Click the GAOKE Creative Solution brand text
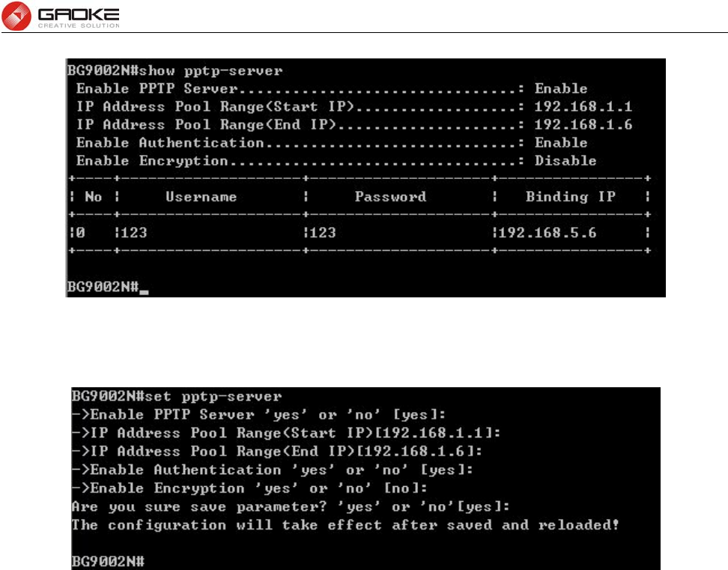The height and width of the screenshot is (570, 728). [x=79, y=18]
